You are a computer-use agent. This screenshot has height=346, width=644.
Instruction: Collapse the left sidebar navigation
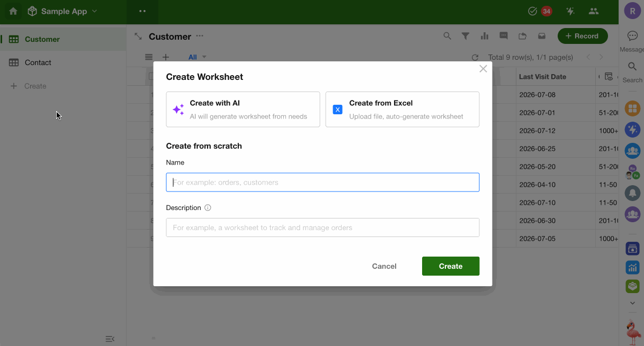110,339
